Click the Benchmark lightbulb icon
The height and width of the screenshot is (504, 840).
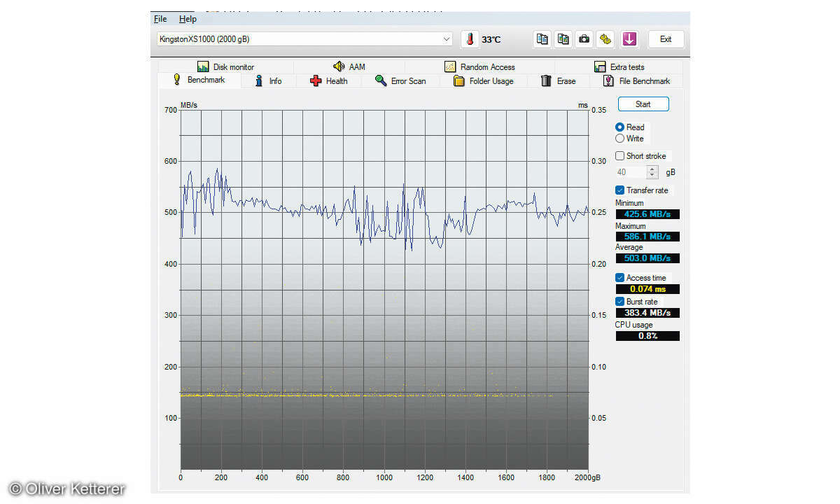(177, 80)
